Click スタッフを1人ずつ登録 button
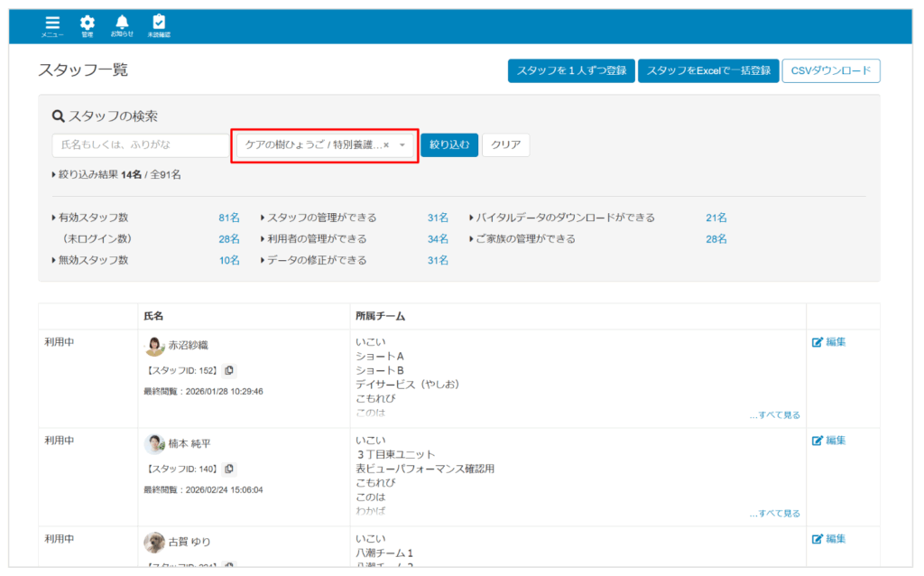924x576 pixels. point(571,71)
